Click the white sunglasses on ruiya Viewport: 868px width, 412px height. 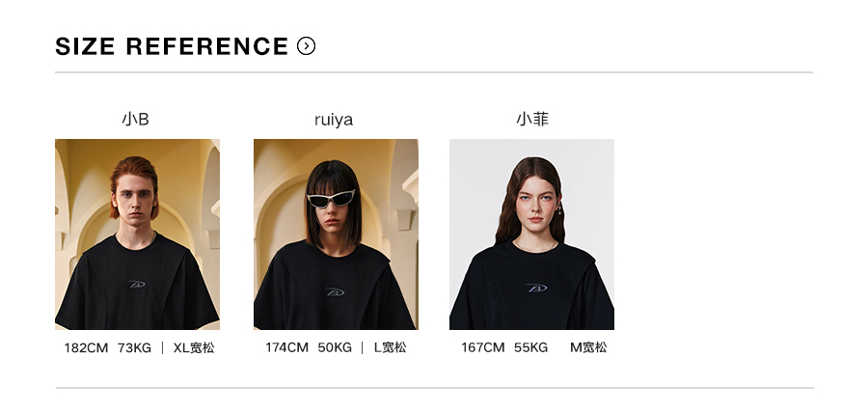(331, 198)
